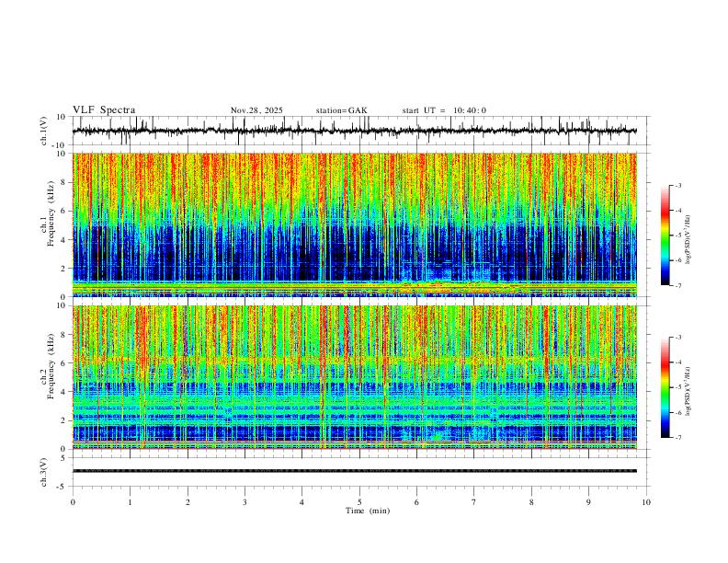The width and height of the screenshot is (728, 563).
Task: Click the "Time (min)" axis title
Action: coord(368,511)
